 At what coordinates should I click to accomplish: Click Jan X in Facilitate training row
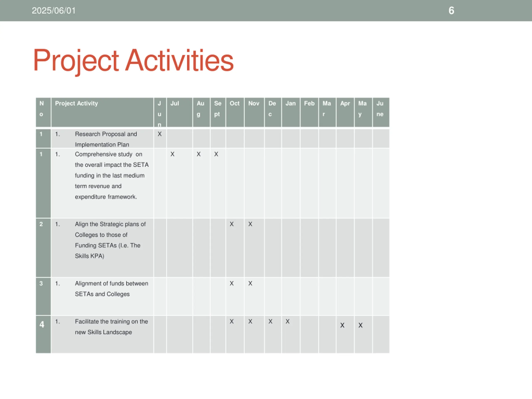point(288,321)
